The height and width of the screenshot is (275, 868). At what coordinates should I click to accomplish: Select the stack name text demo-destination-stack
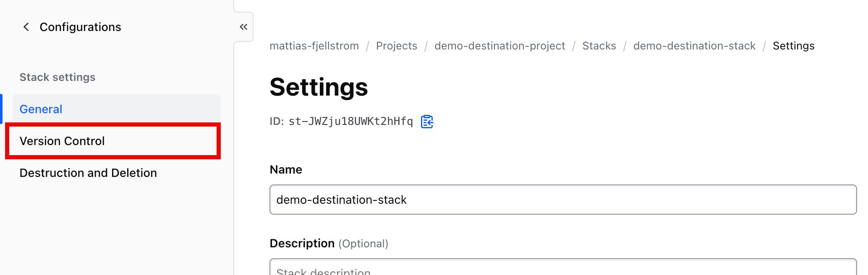[341, 200]
